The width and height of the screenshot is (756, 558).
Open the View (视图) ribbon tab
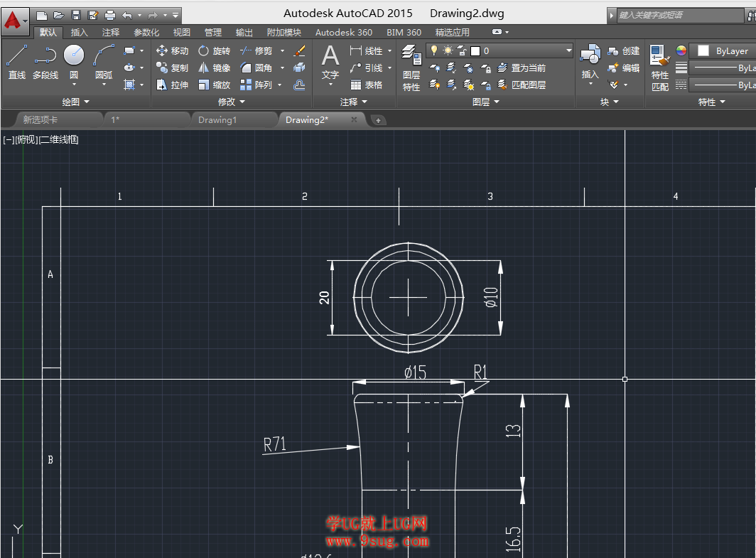(181, 32)
